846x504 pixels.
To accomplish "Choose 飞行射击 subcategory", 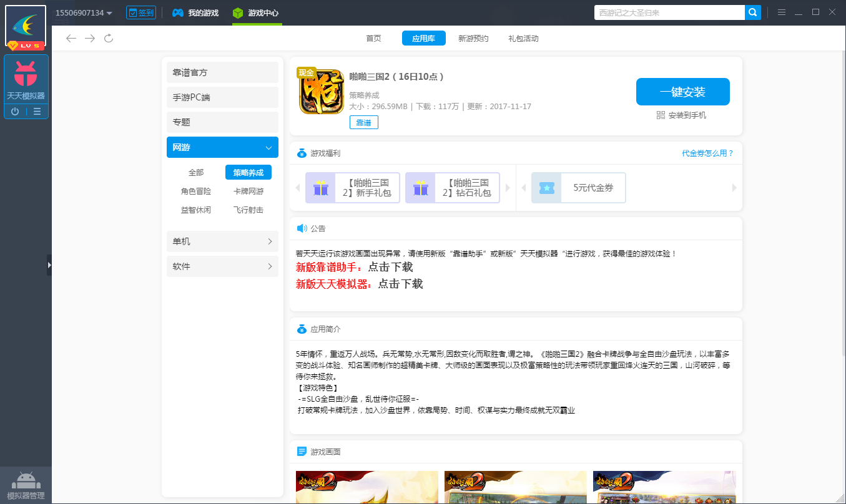I will (x=248, y=210).
